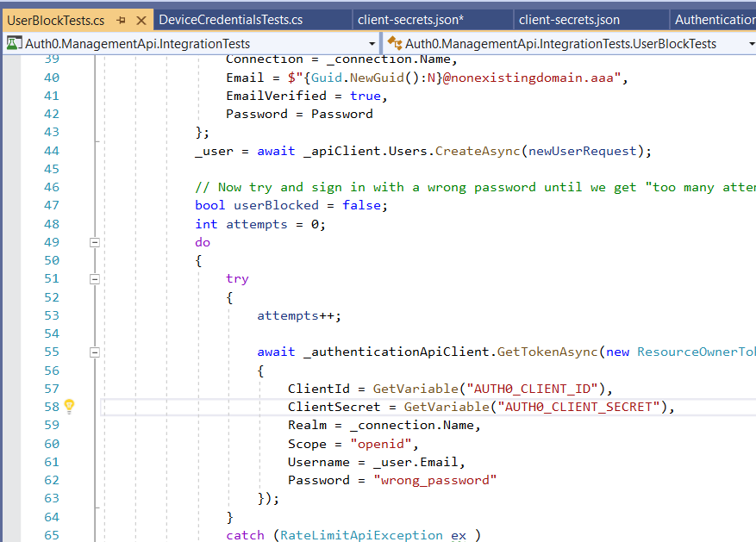This screenshot has width=756, height=542.
Task: Open the UserBlockTests type dropdown arrow
Action: (752, 44)
